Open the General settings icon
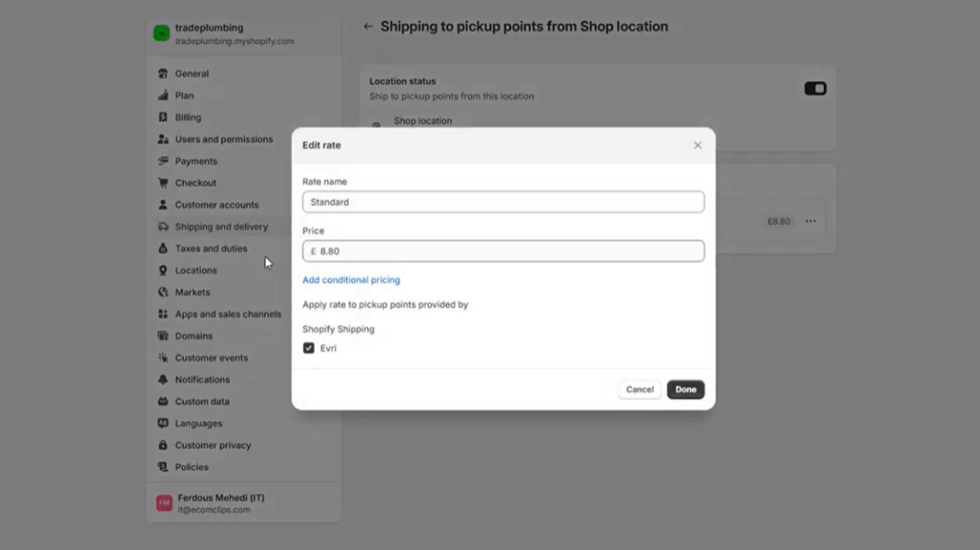 [x=163, y=74]
